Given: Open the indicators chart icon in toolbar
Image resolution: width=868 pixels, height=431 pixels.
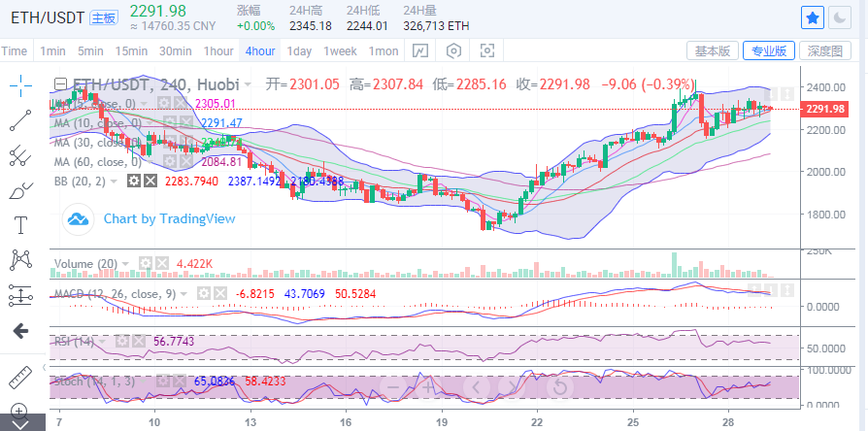Looking at the screenshot, I should point(419,50).
